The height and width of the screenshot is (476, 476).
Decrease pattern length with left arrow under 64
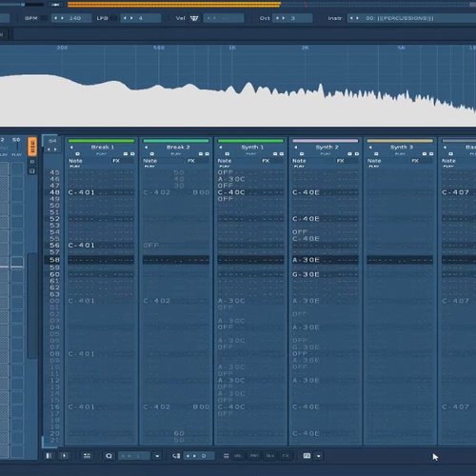pos(49,149)
